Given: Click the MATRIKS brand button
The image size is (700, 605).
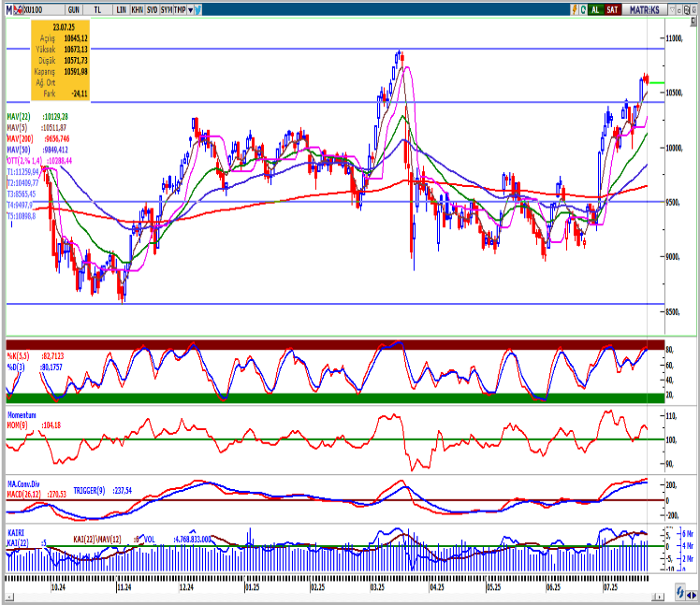Looking at the screenshot, I should (x=644, y=9).
